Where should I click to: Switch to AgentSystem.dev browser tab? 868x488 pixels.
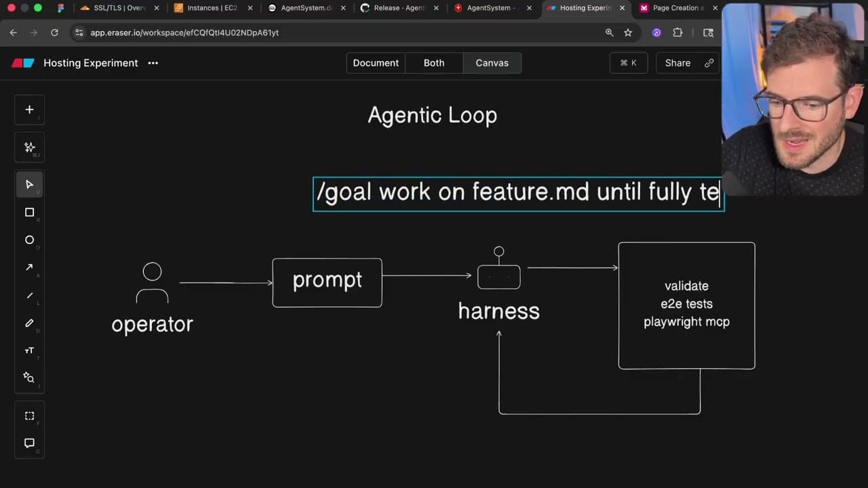coord(307,8)
